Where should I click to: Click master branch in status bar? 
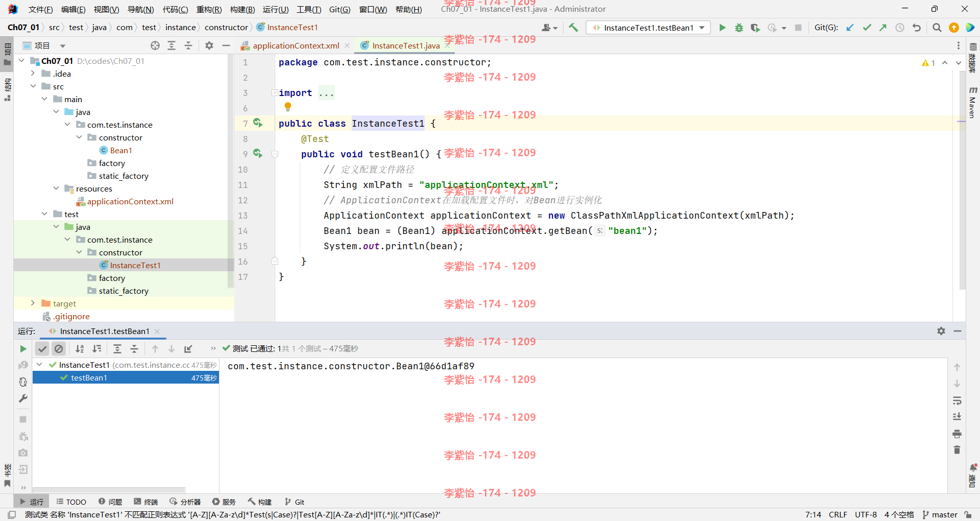click(x=940, y=514)
